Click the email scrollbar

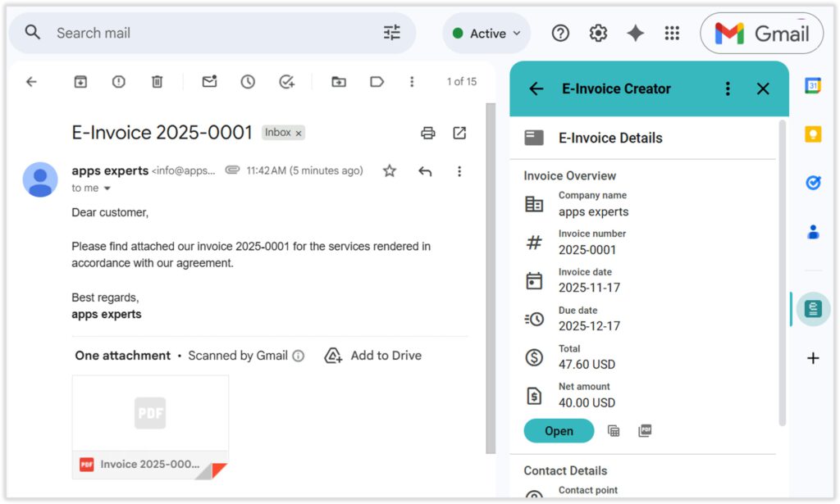pos(491,278)
